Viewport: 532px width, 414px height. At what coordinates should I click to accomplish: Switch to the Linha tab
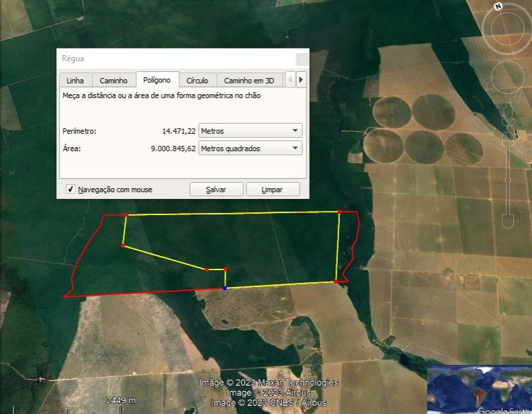tap(75, 81)
